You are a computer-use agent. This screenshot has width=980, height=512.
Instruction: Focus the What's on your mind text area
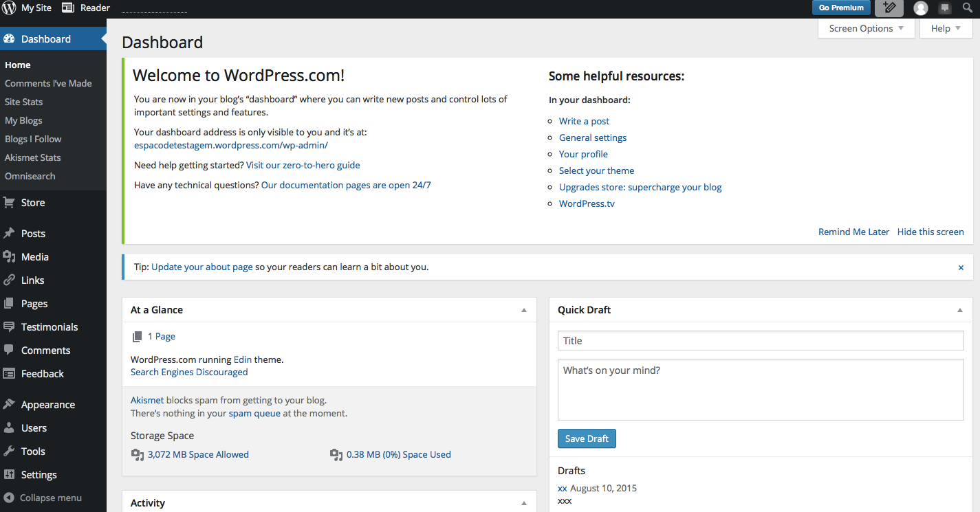(761, 389)
